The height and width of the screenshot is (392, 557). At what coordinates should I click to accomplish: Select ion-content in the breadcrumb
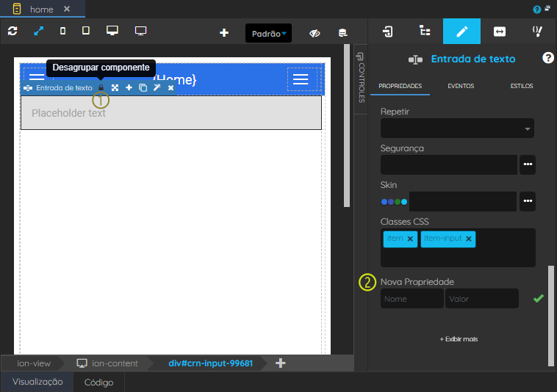107,363
